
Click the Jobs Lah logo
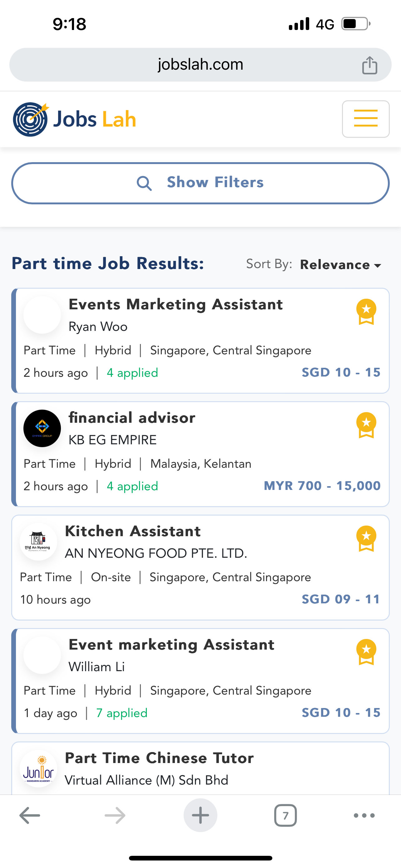pos(74,119)
